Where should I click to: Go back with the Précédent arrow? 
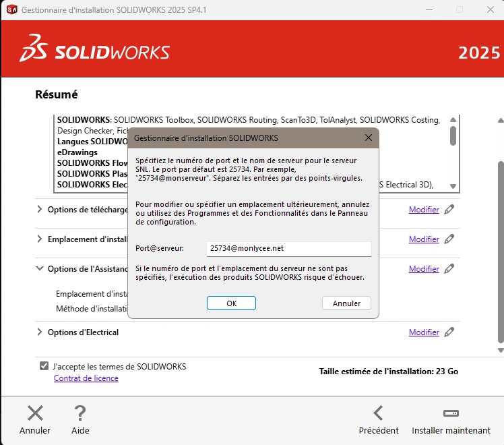tap(378, 413)
